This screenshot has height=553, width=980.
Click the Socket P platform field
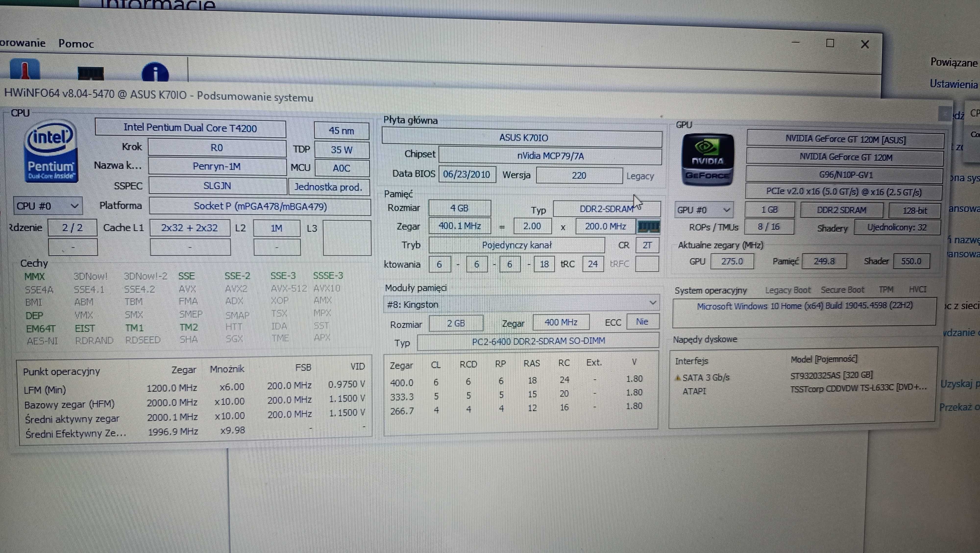260,206
